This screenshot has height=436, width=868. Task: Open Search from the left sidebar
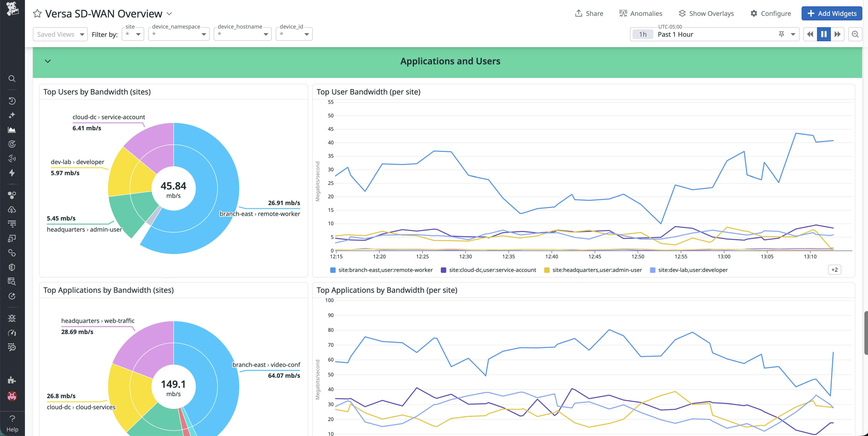[12, 78]
